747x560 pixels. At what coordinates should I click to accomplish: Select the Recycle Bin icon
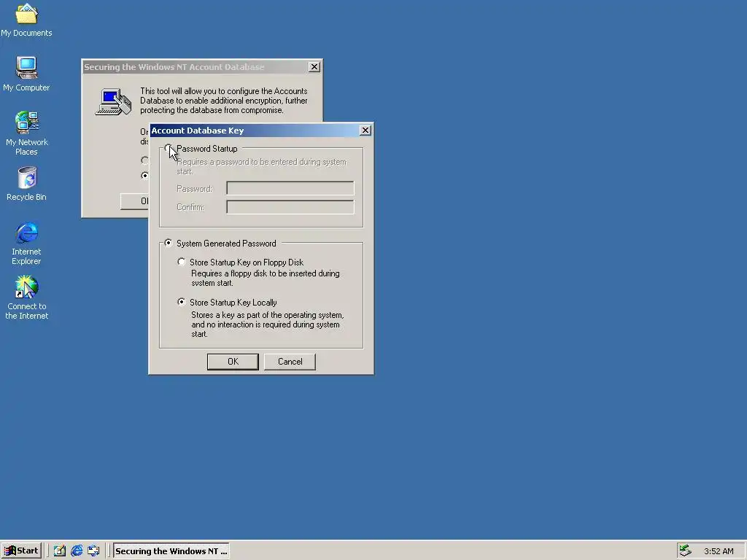coord(27,183)
